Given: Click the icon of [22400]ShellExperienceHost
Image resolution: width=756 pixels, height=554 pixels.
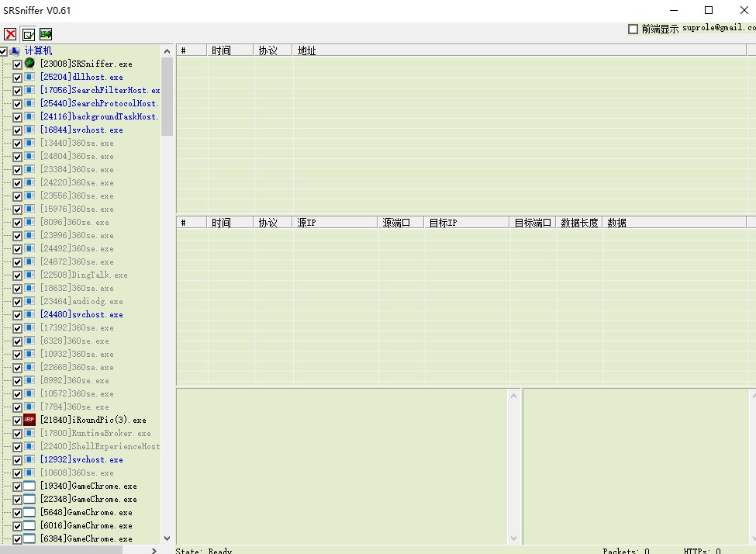Looking at the screenshot, I should click(29, 446).
